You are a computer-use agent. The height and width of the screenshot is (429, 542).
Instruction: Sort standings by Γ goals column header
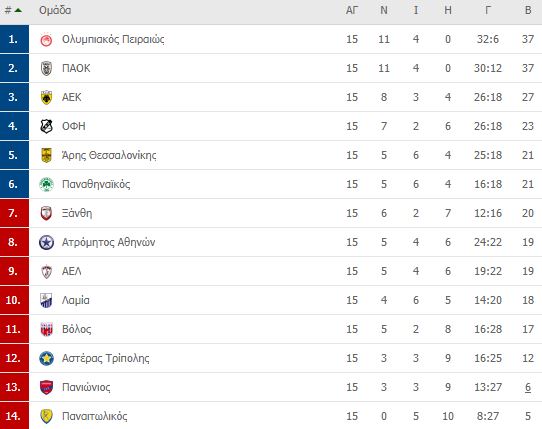(x=488, y=10)
